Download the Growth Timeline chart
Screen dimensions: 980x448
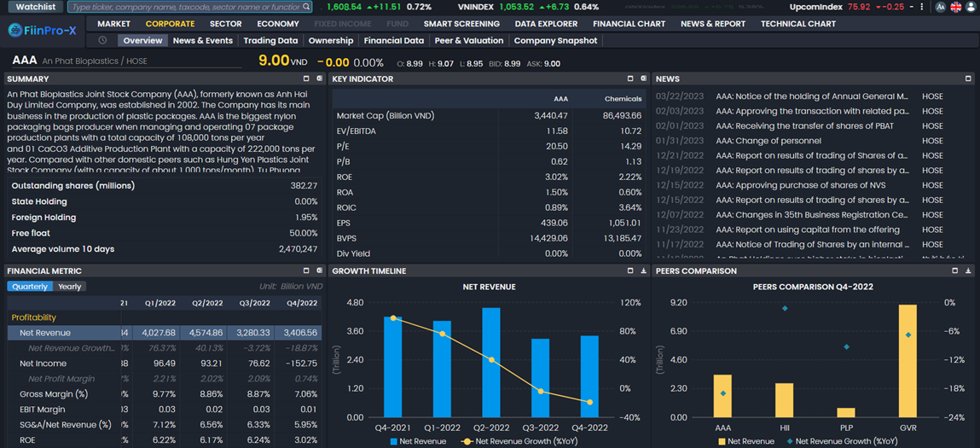point(643,271)
